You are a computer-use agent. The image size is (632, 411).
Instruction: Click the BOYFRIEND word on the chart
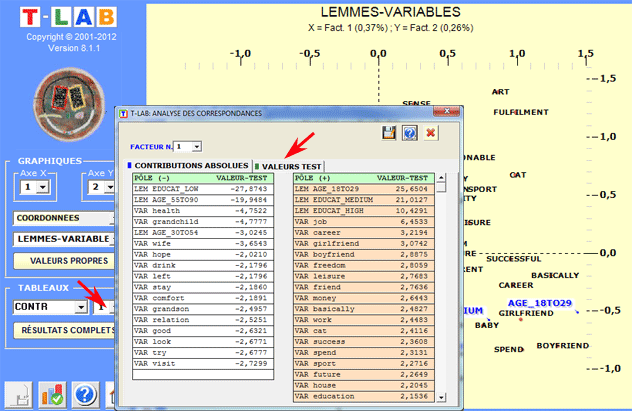coord(563,346)
